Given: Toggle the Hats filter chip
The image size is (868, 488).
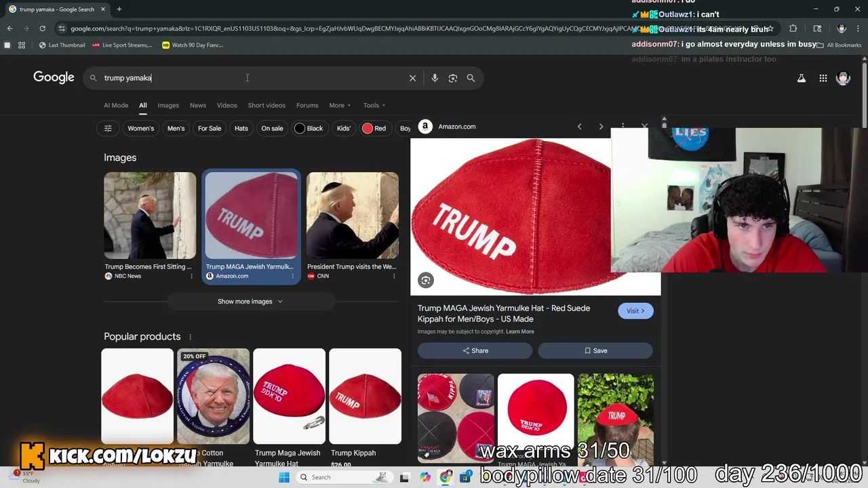Looking at the screenshot, I should 241,128.
